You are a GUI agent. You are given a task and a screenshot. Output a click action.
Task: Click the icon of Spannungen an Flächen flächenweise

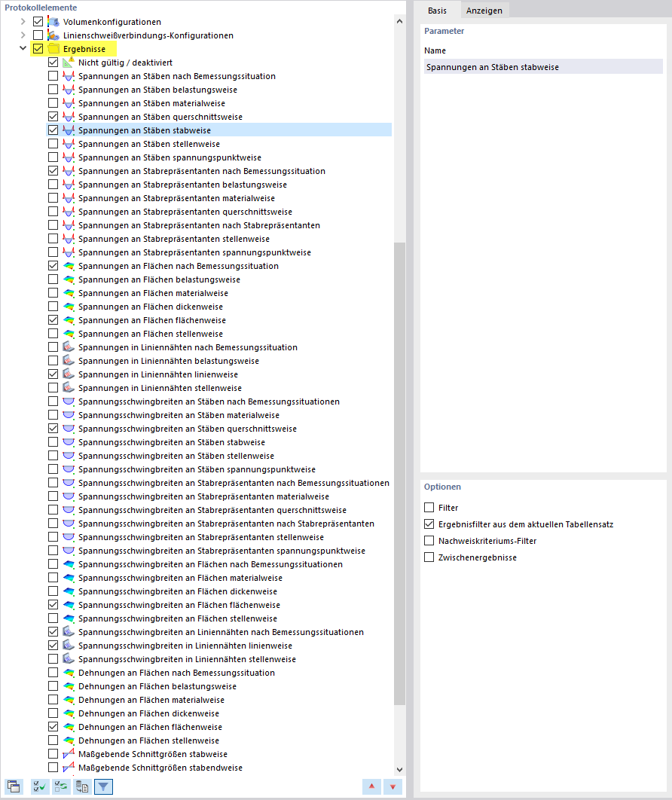69,320
